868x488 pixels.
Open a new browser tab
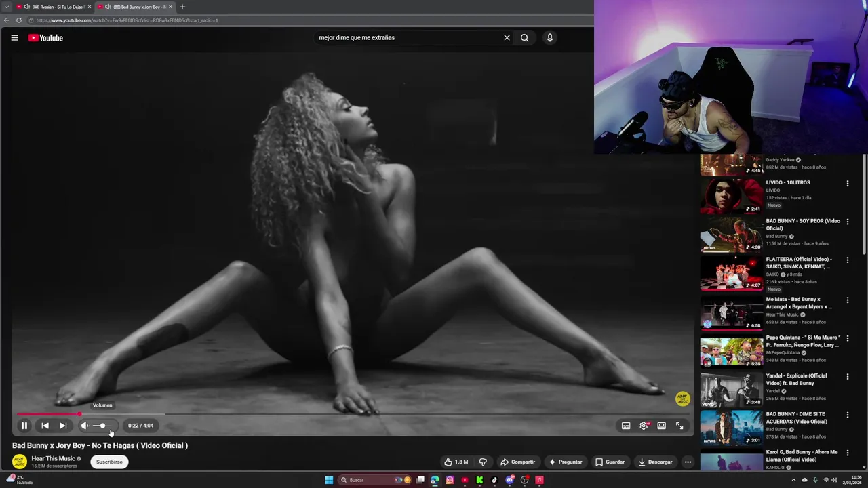tap(182, 7)
